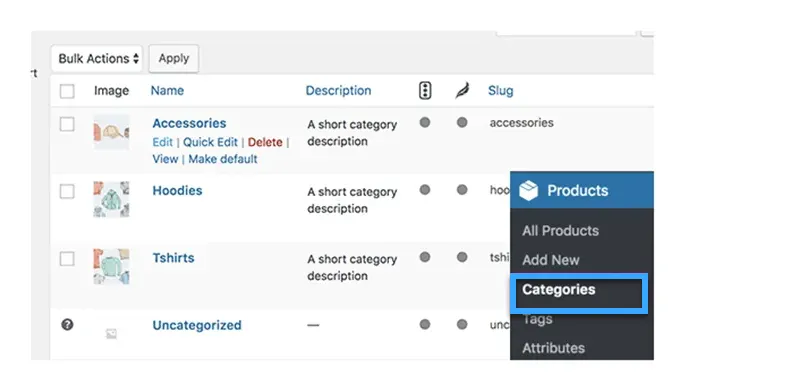
Task: Click the Tshirts description text
Action: 352,268
